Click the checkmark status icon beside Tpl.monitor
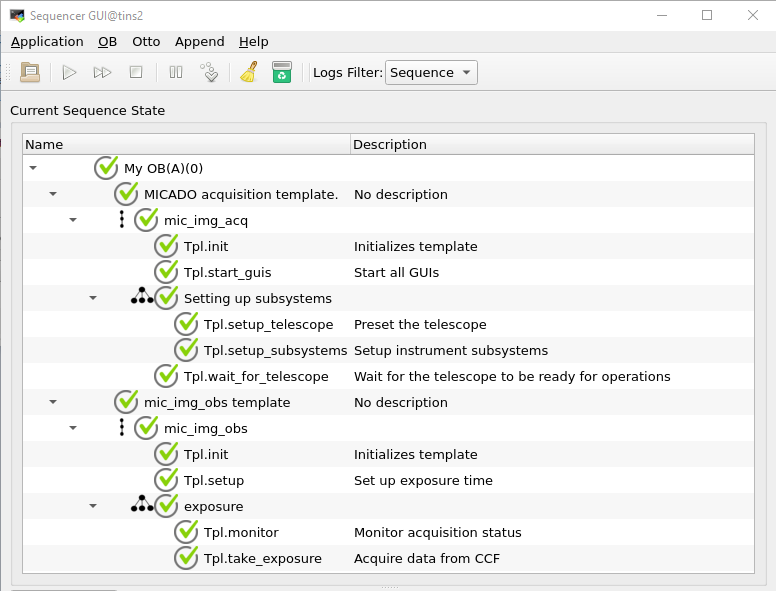Viewport: 776px width, 591px height. click(187, 532)
